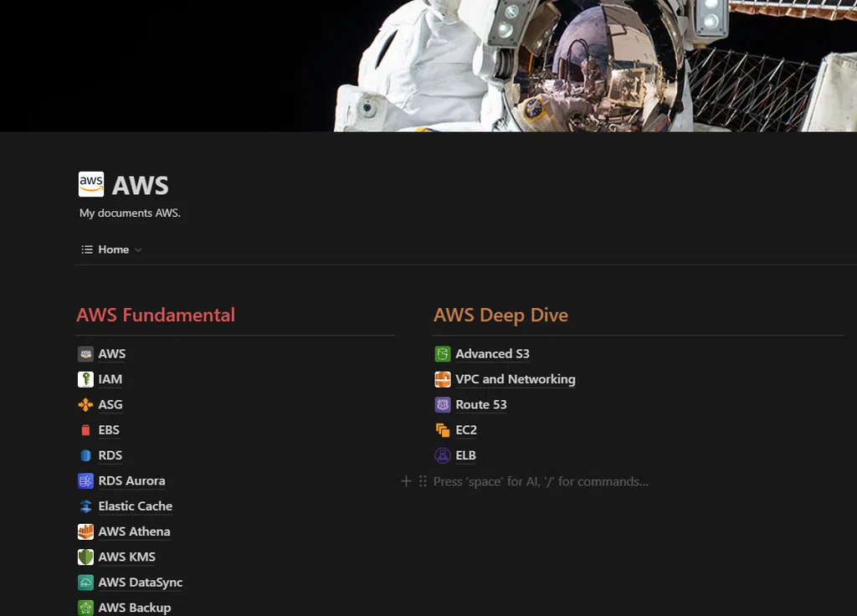Click the orange EC2 icon
The width and height of the screenshot is (857, 616).
tap(443, 430)
